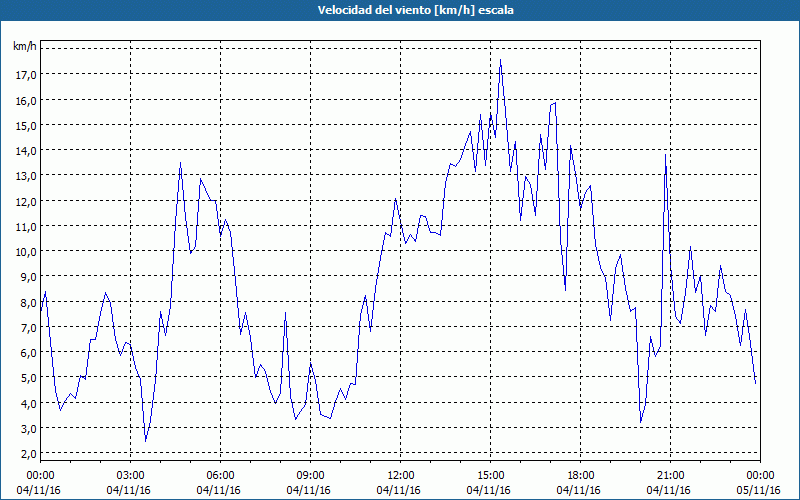Click the 17,0 y-axis value

[26, 75]
